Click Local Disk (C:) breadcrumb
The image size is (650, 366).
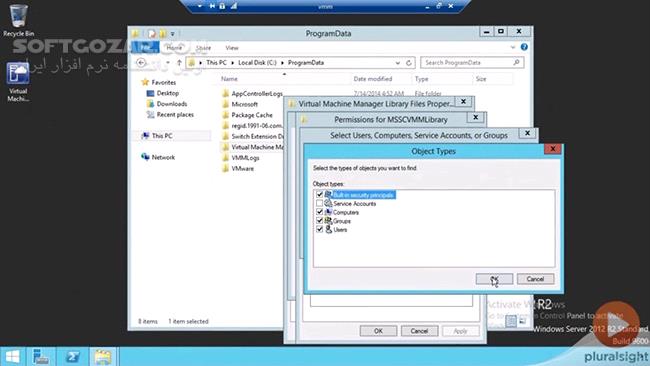coord(257,63)
